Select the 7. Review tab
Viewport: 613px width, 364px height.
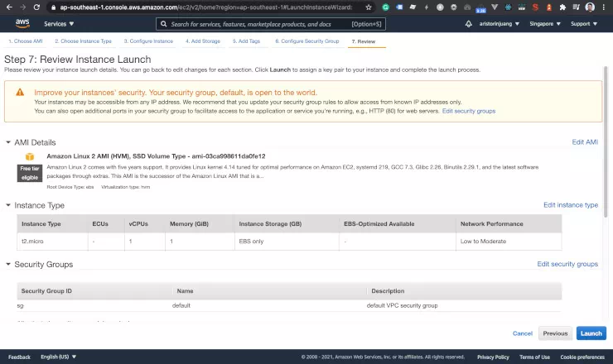(363, 41)
